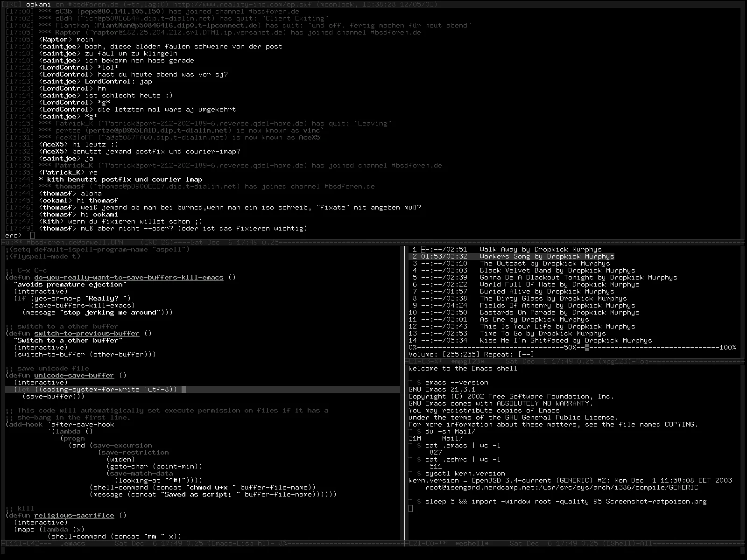Click the ERC #bsdforen.de mode line
Screen dimensions: 747x560
(373, 242)
